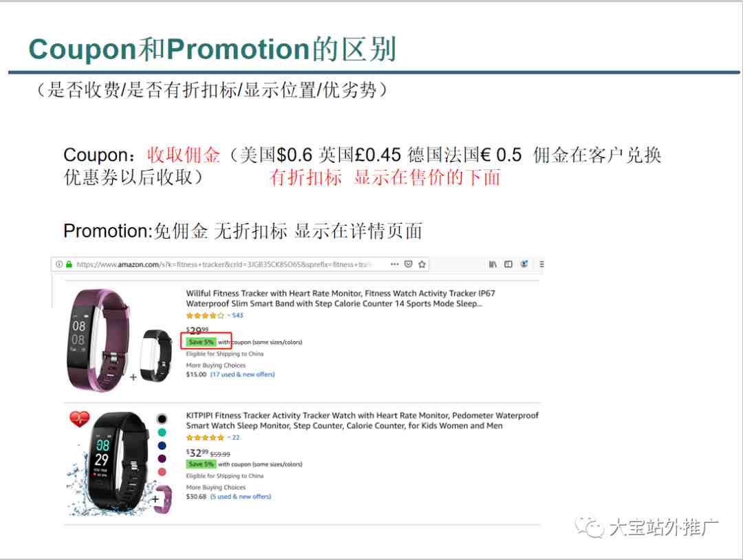Bookmark this page with the star icon

click(422, 264)
